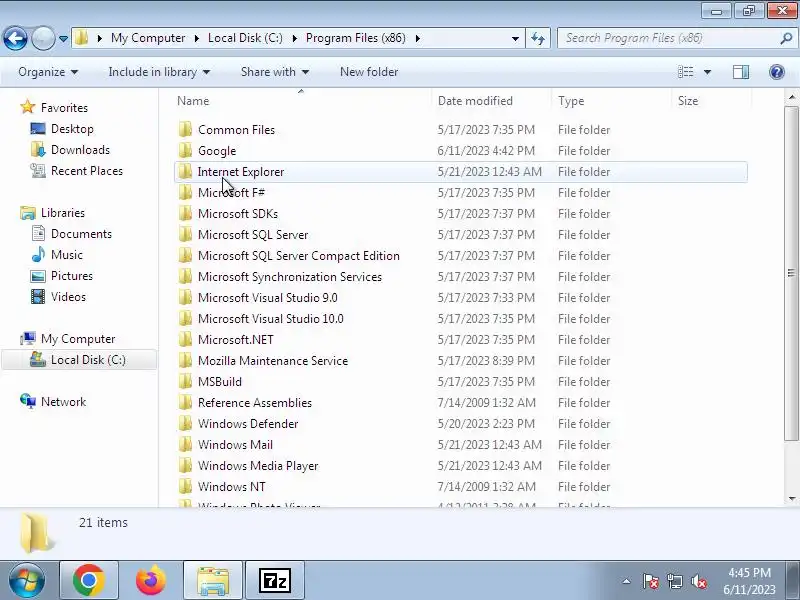This screenshot has width=800, height=600.
Task: Launch Google Chrome from the taskbar
Action: 89,581
